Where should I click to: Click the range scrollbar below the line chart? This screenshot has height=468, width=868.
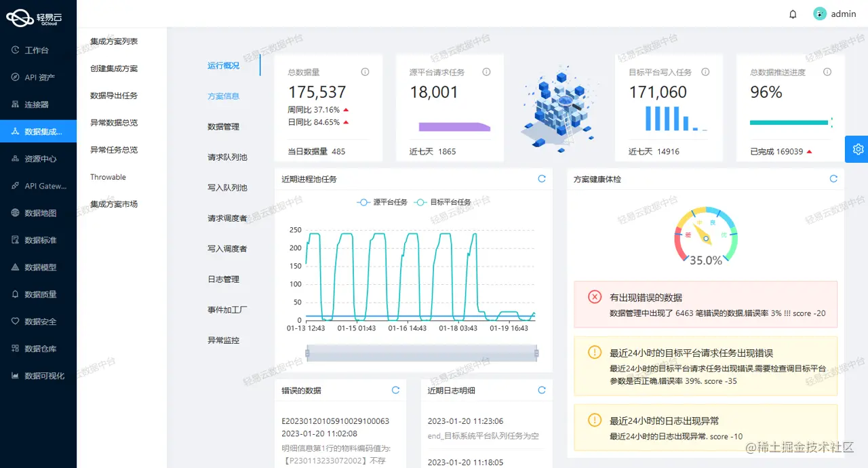tap(422, 353)
